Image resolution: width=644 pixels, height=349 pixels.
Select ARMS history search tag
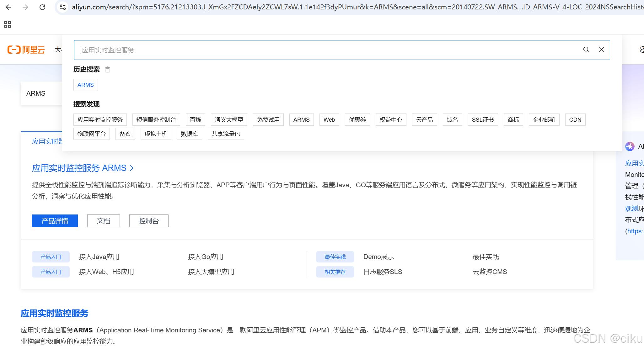pos(85,85)
